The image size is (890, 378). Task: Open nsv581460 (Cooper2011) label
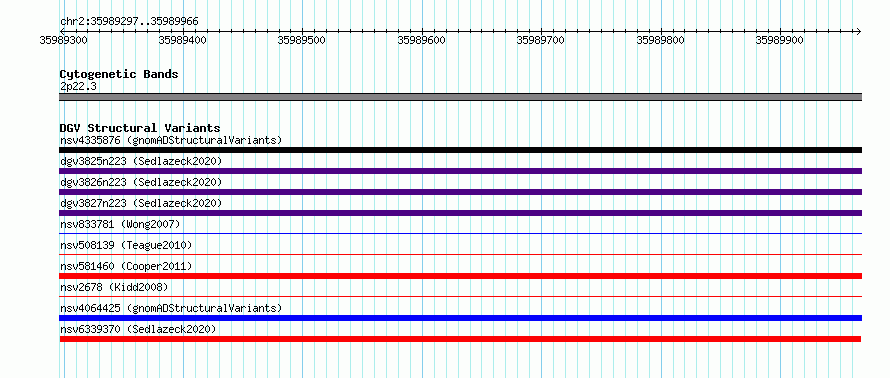(126, 266)
